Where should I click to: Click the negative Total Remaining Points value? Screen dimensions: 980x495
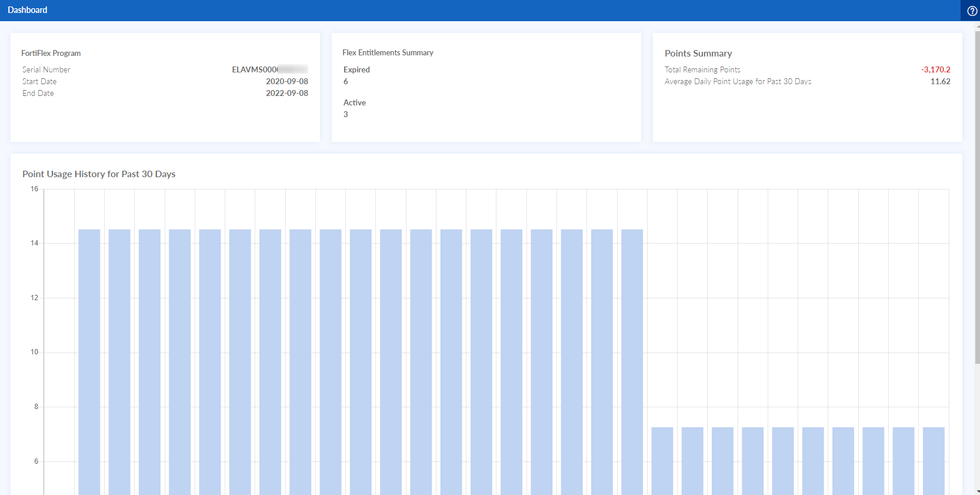point(935,69)
